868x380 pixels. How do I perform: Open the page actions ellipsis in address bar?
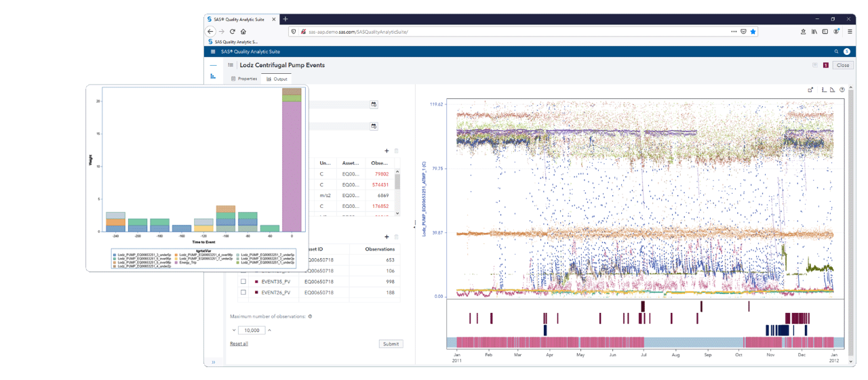tap(734, 32)
